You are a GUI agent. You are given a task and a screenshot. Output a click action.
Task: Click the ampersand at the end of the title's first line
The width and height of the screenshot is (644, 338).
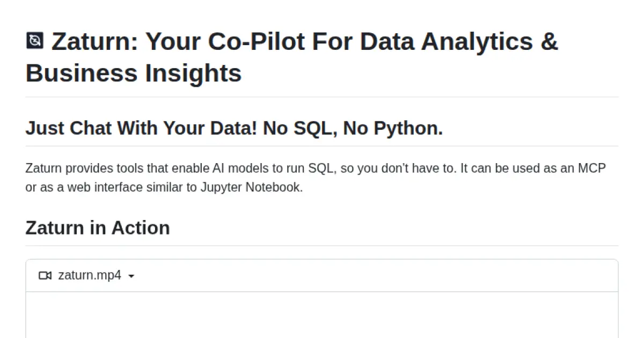tap(548, 41)
